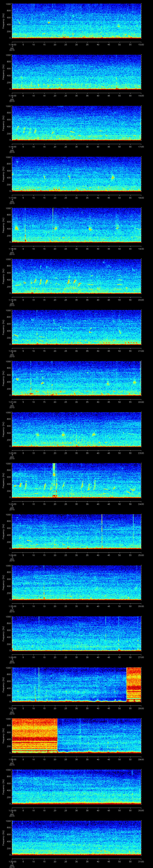The width and height of the screenshot is (153, 868).
Task: Click the 1:24:00 start time label
Action: 12,555
